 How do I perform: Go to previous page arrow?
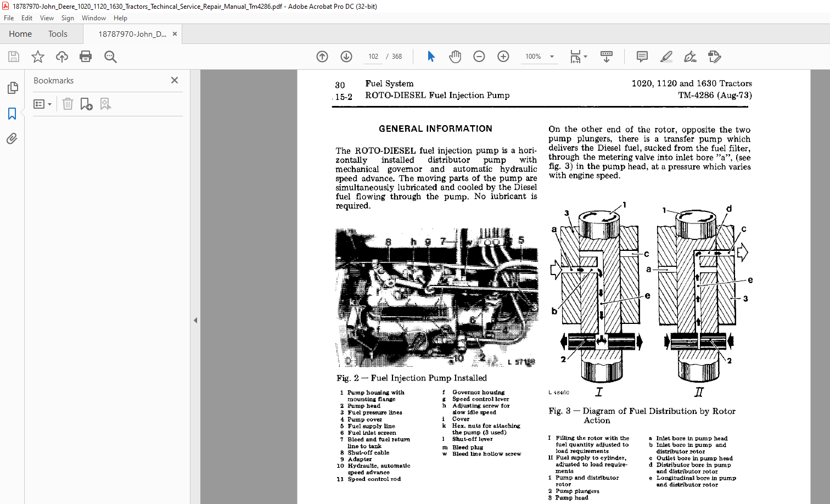pos(322,57)
